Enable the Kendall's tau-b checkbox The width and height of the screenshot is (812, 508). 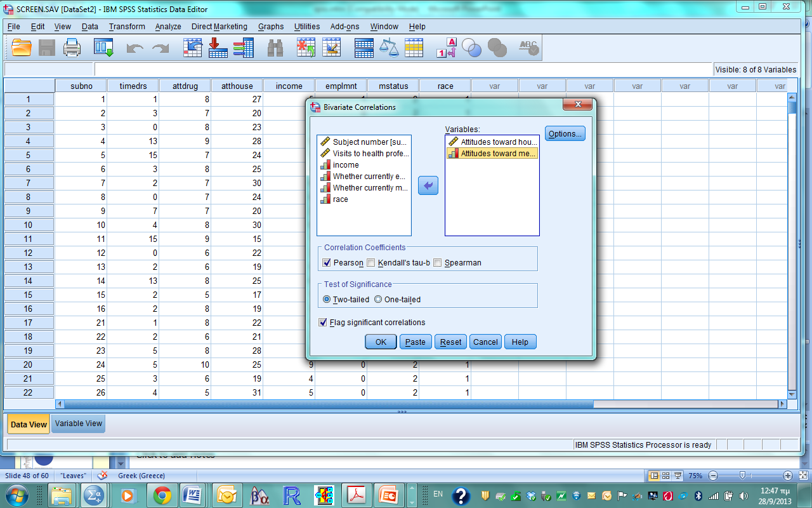tap(371, 263)
